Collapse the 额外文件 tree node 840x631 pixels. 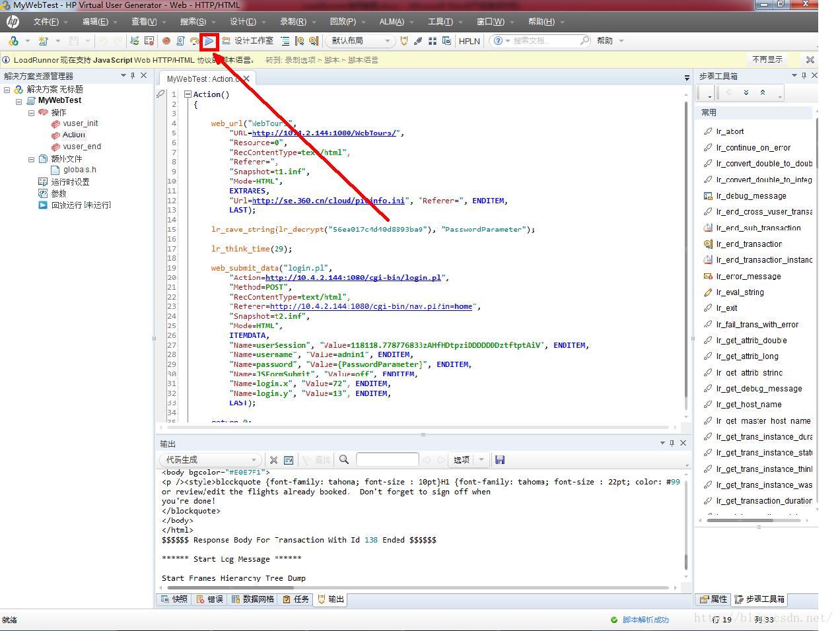30,159
